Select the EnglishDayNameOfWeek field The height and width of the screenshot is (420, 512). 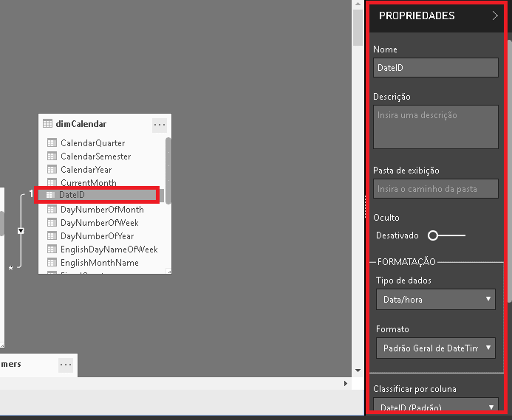[109, 249]
